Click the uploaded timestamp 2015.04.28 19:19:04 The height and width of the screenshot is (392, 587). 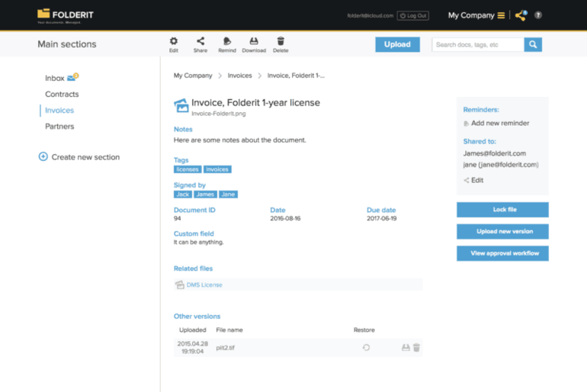[192, 348]
